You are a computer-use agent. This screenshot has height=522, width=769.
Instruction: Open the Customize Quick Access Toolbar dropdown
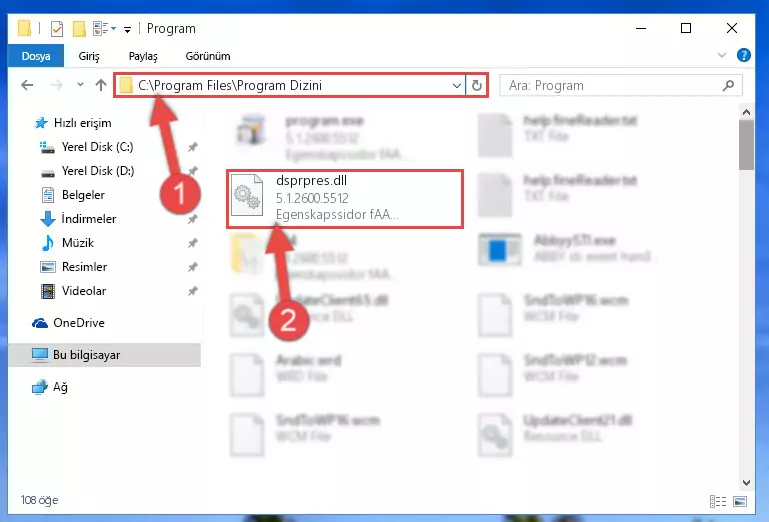pyautogui.click(x=128, y=29)
